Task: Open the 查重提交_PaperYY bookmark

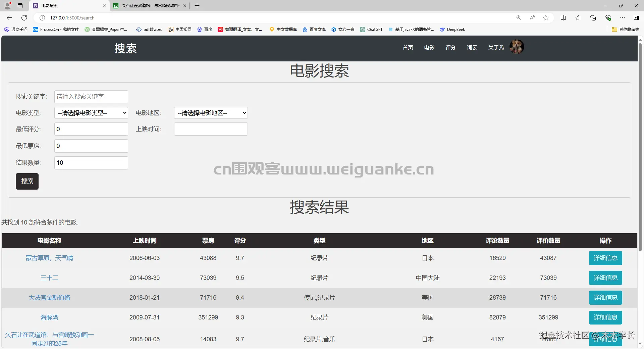Action: pos(106,30)
